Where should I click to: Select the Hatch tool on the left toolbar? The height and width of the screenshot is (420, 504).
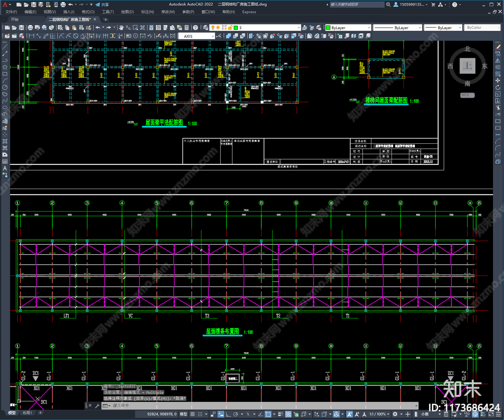(5, 141)
